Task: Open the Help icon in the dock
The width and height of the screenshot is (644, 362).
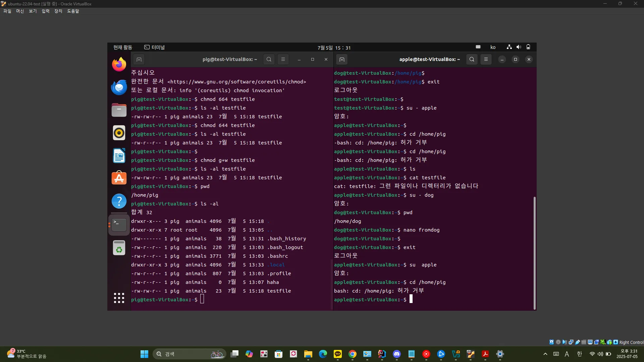Action: [x=119, y=201]
